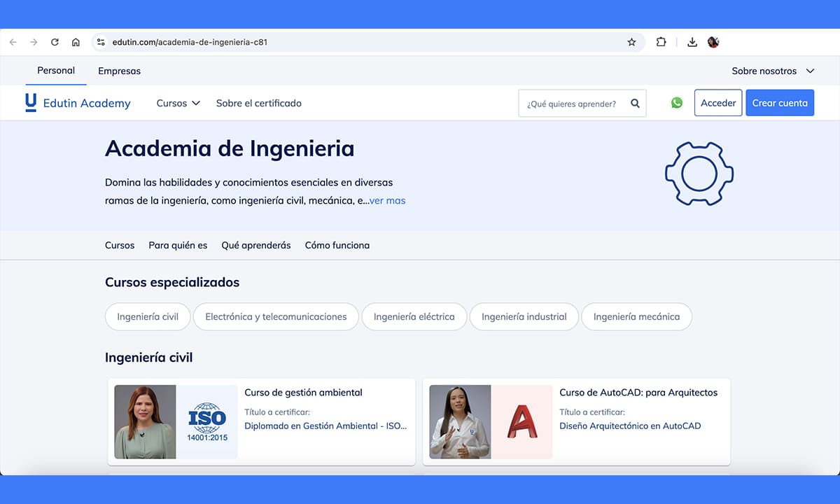Click the browser profile avatar
840x504 pixels.
click(713, 42)
